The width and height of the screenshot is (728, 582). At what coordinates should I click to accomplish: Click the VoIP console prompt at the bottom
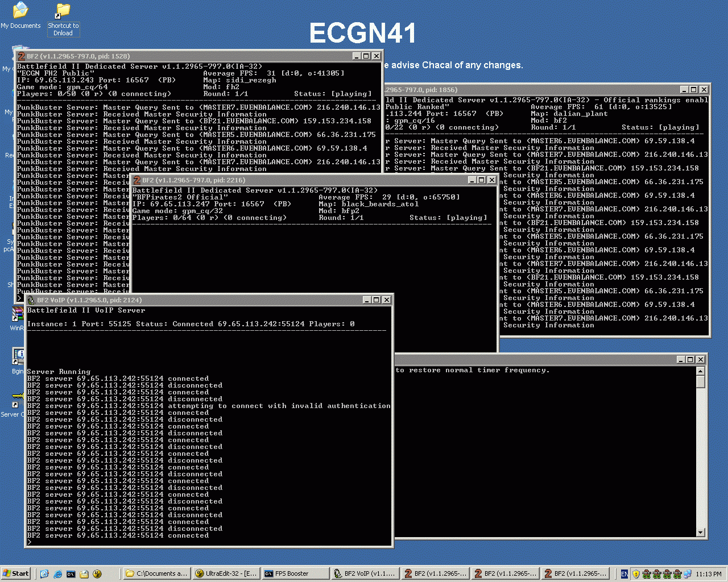click(30, 542)
